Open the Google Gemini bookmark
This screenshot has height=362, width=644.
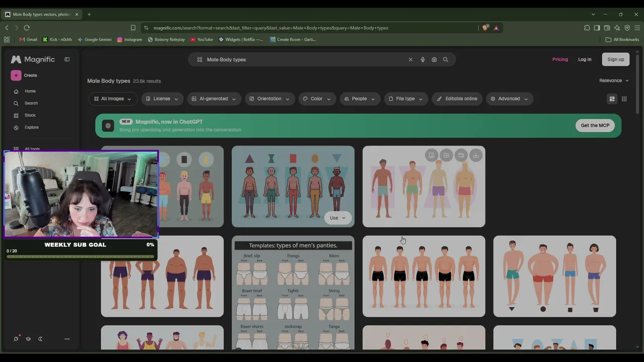pos(94,39)
